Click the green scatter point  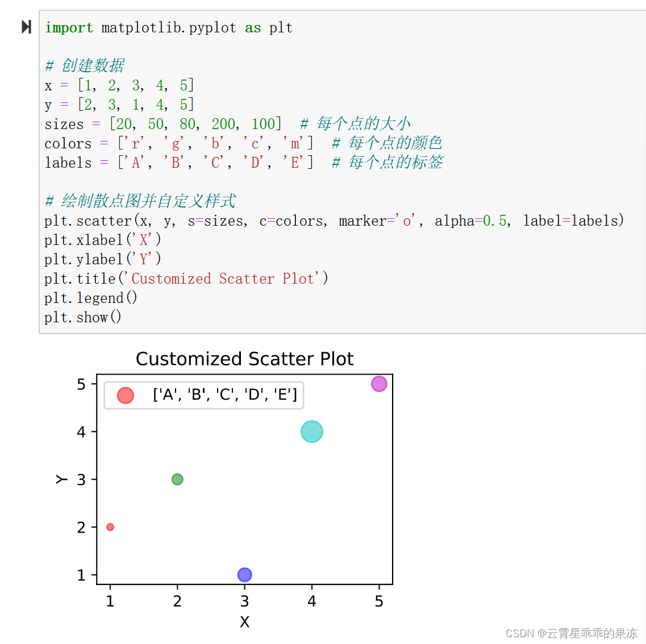(x=177, y=479)
